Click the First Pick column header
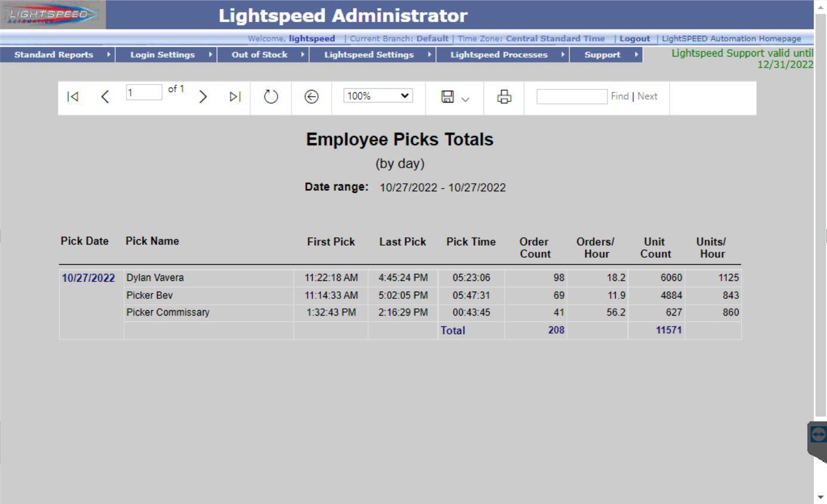827x504 pixels. [331, 242]
